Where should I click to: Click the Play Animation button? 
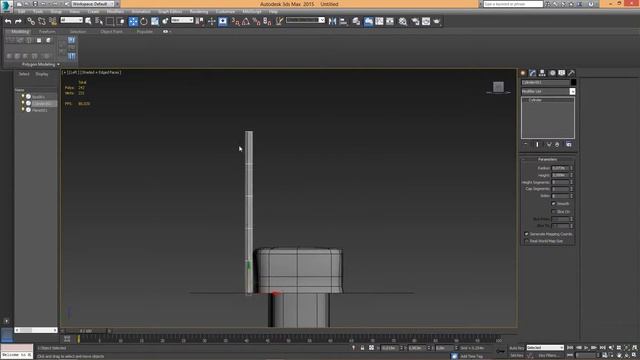tap(586, 348)
